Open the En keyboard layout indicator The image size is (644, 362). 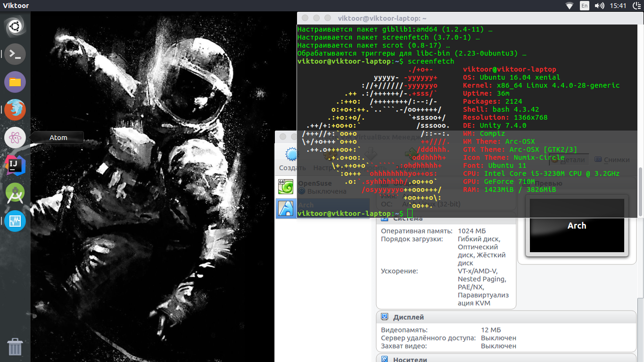[585, 6]
